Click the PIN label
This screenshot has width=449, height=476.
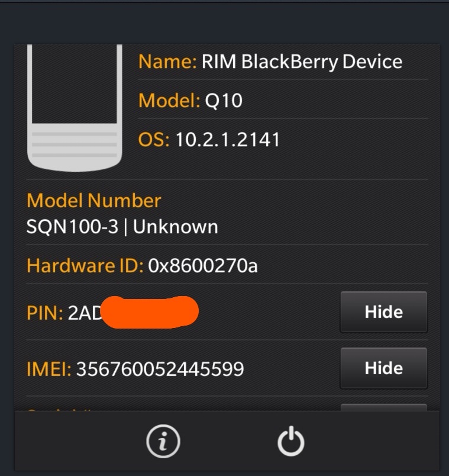(x=45, y=313)
